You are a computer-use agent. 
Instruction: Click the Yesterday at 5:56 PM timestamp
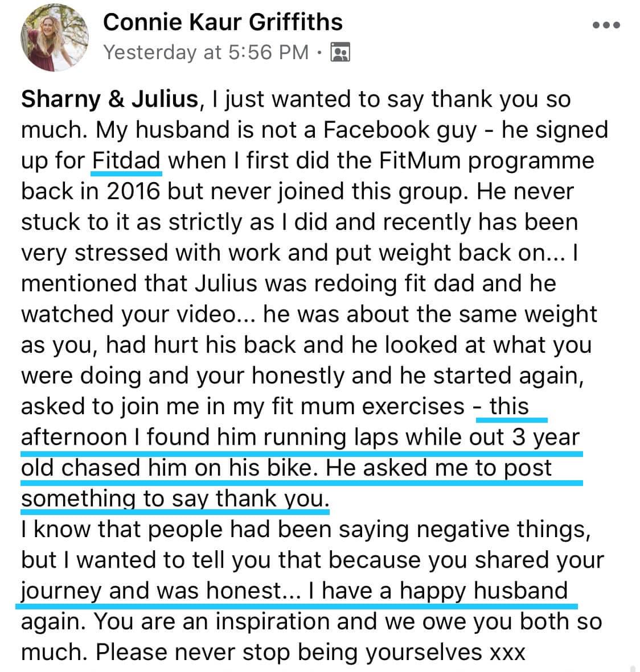coord(206,52)
